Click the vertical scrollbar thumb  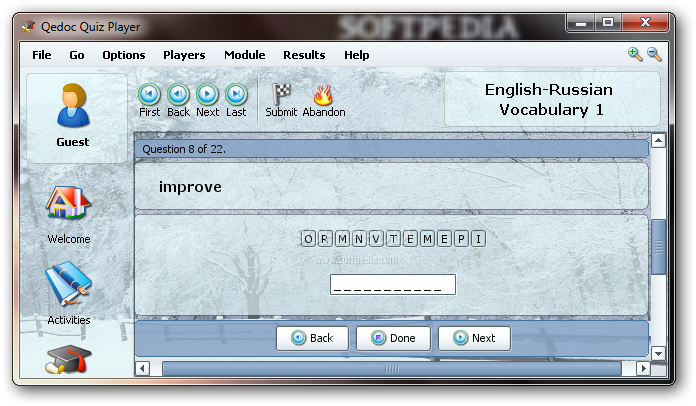(658, 247)
